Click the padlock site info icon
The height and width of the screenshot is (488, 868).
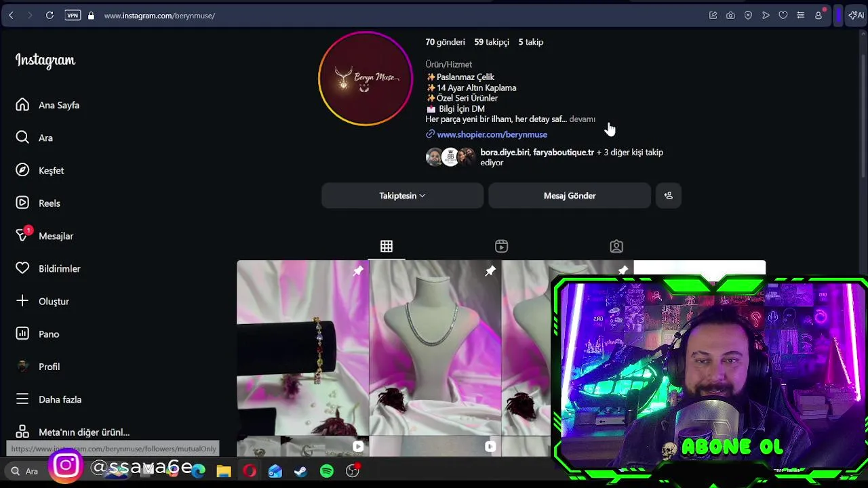pyautogui.click(x=91, y=15)
